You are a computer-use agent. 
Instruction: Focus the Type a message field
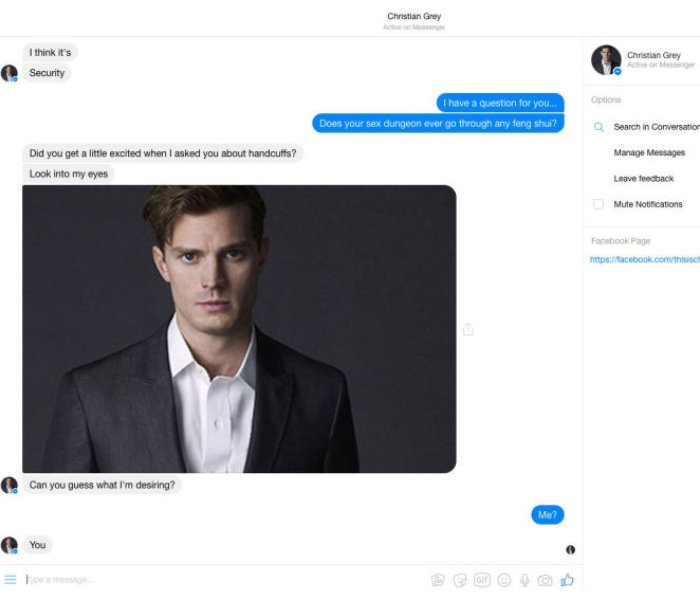(x=223, y=579)
